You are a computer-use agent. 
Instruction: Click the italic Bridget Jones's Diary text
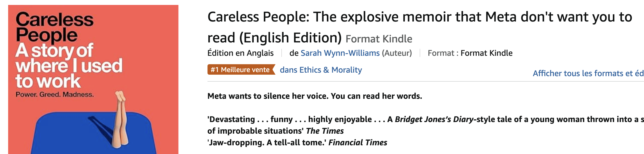point(434,119)
